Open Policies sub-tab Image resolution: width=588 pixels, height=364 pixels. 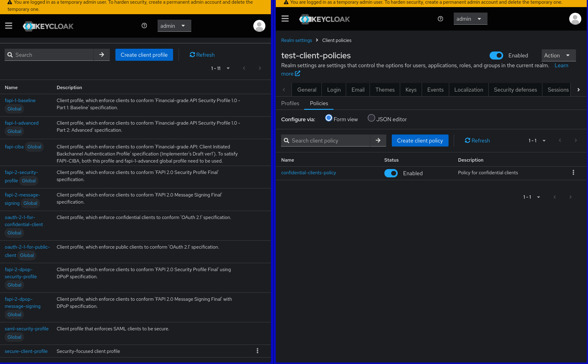(x=319, y=103)
